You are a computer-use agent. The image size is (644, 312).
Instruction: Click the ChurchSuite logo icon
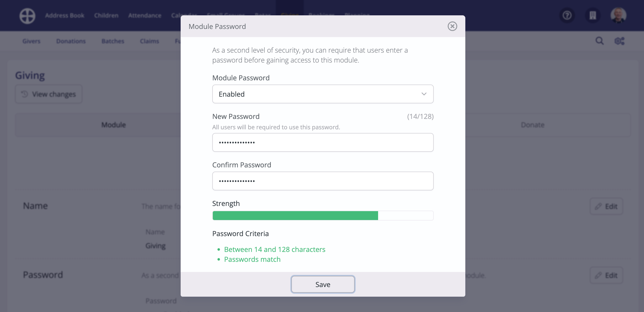point(27,16)
